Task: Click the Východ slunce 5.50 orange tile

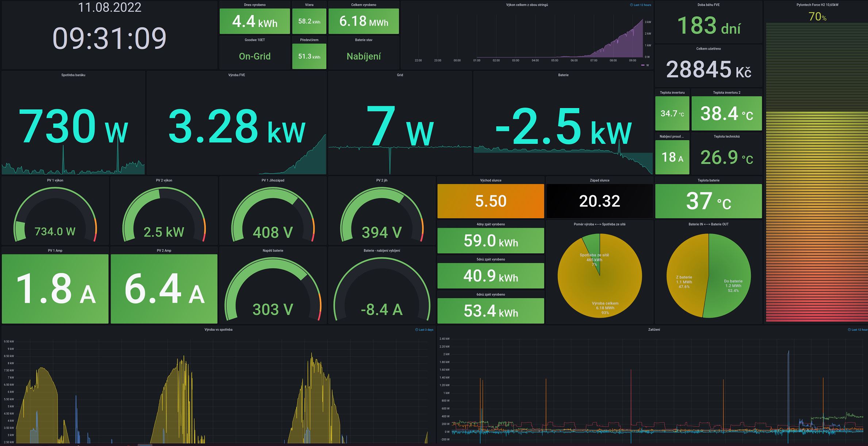Action: (x=491, y=201)
